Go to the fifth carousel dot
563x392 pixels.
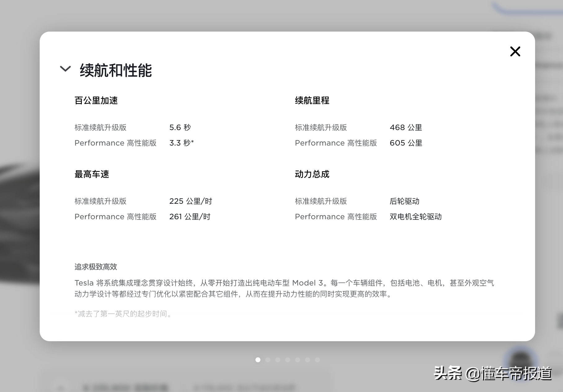click(298, 360)
